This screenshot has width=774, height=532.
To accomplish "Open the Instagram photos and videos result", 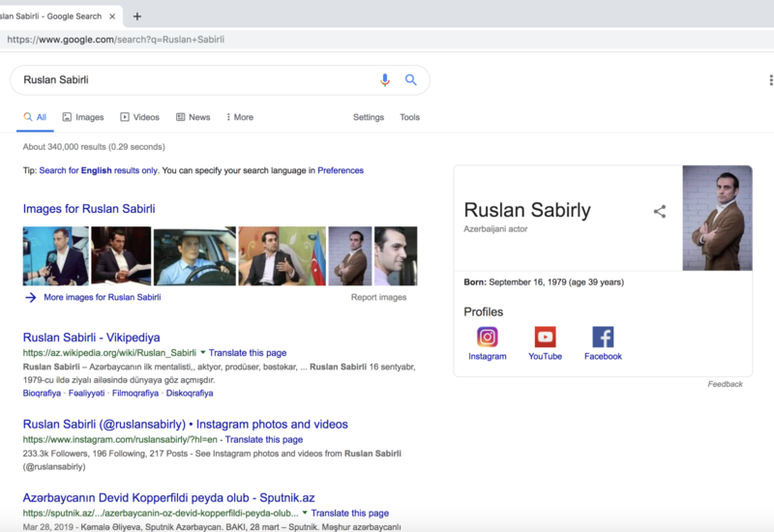I will (185, 425).
